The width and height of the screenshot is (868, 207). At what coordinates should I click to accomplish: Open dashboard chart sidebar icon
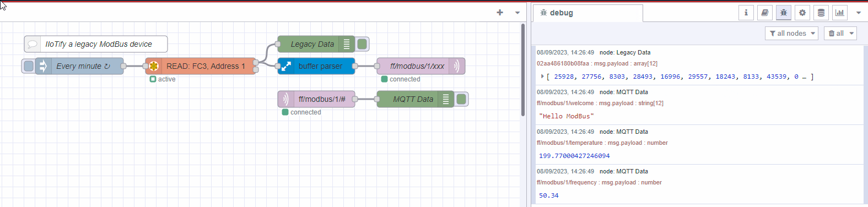pos(839,13)
